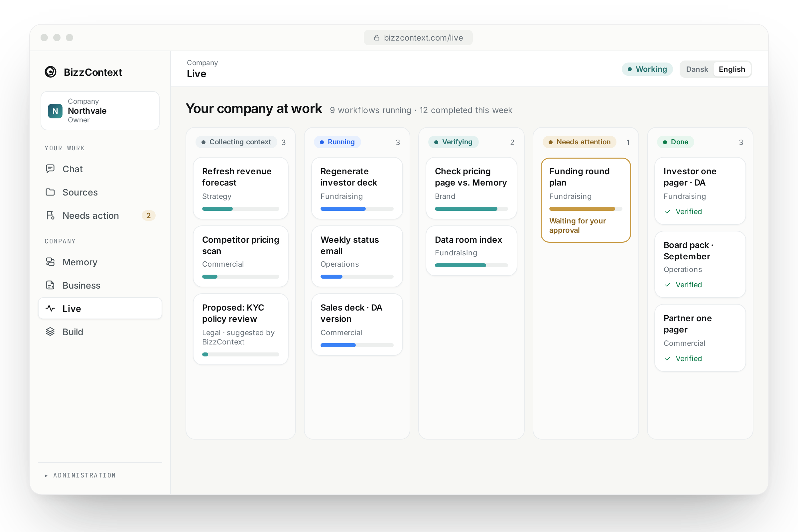Screen dimensions: 798x532
Task: Click progress bar on Funding round plan
Action: [x=586, y=209]
